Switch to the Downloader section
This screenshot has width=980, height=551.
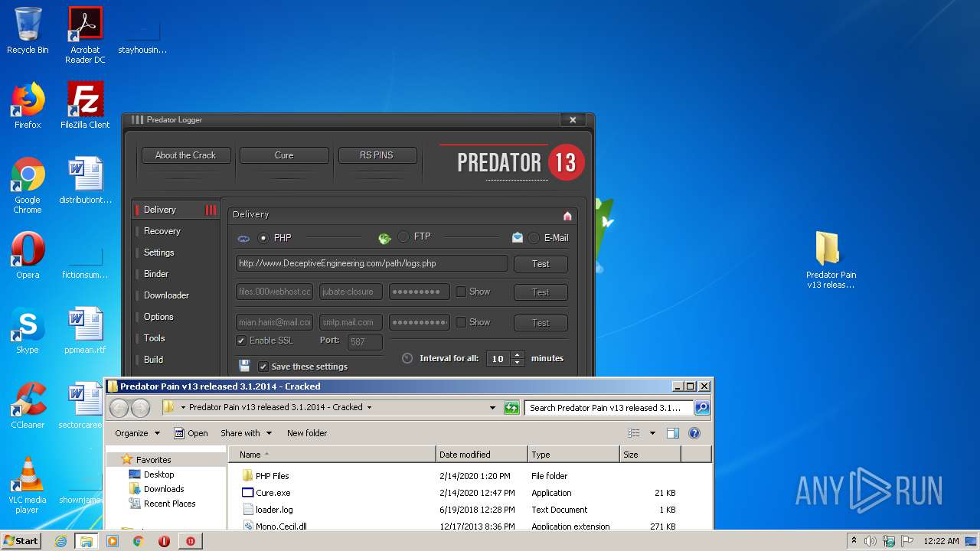[x=166, y=295]
